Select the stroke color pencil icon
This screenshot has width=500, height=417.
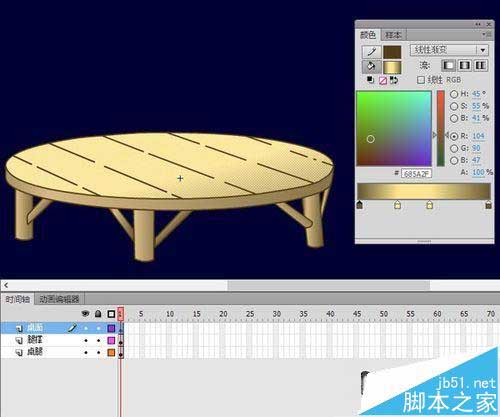pyautogui.click(x=371, y=52)
